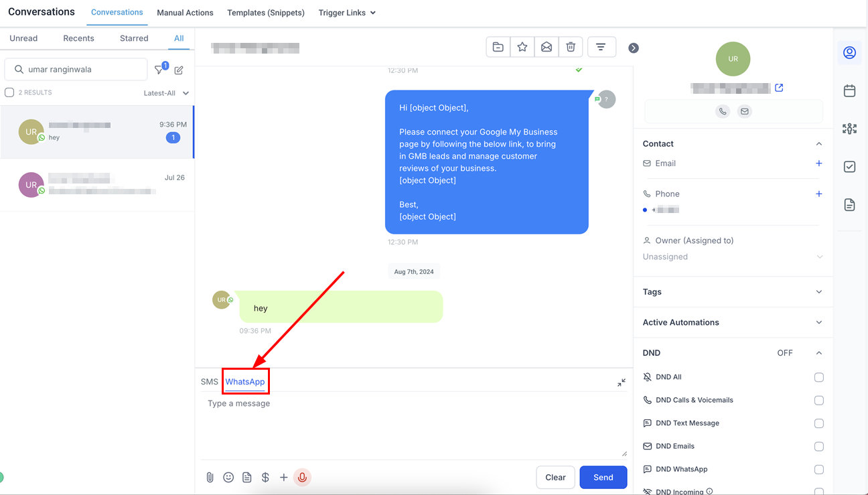Call contact with phone icon
This screenshot has width=868, height=495.
pyautogui.click(x=723, y=111)
